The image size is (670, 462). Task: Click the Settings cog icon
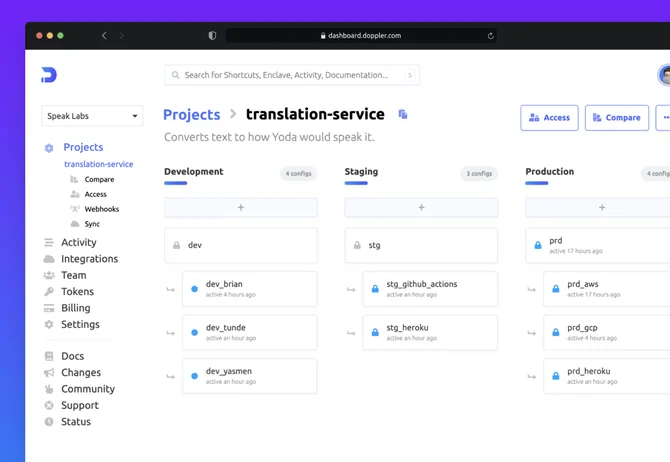pyautogui.click(x=49, y=324)
